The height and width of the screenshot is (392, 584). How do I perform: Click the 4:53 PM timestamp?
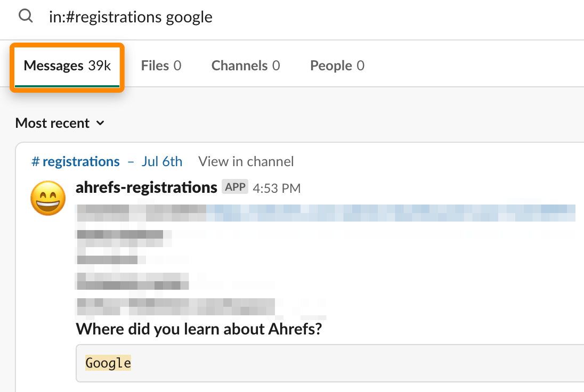[x=277, y=187]
